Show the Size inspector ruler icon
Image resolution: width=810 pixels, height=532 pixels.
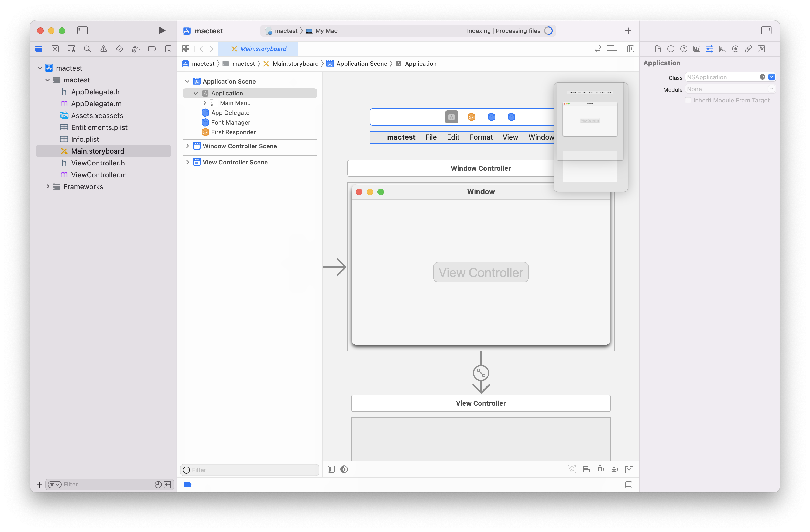(x=722, y=49)
